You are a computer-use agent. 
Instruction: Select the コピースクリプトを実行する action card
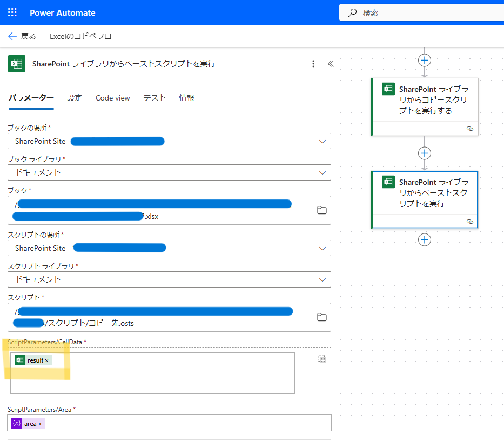pos(425,107)
